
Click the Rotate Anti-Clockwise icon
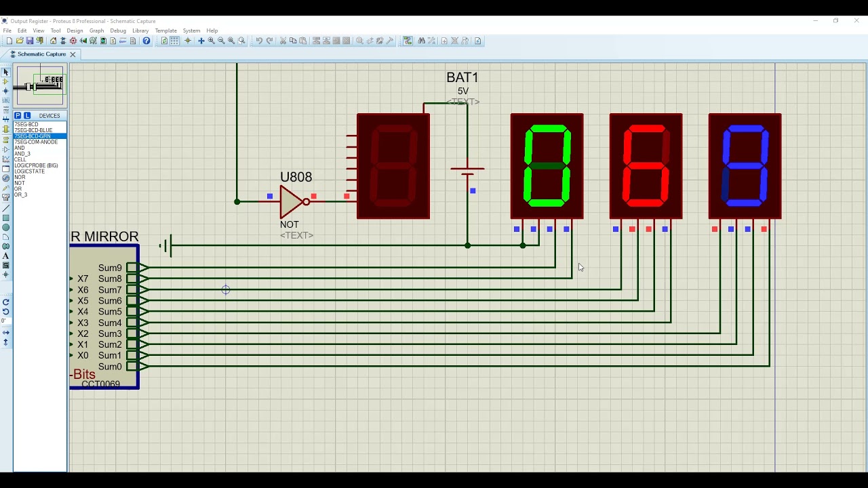coord(5,311)
